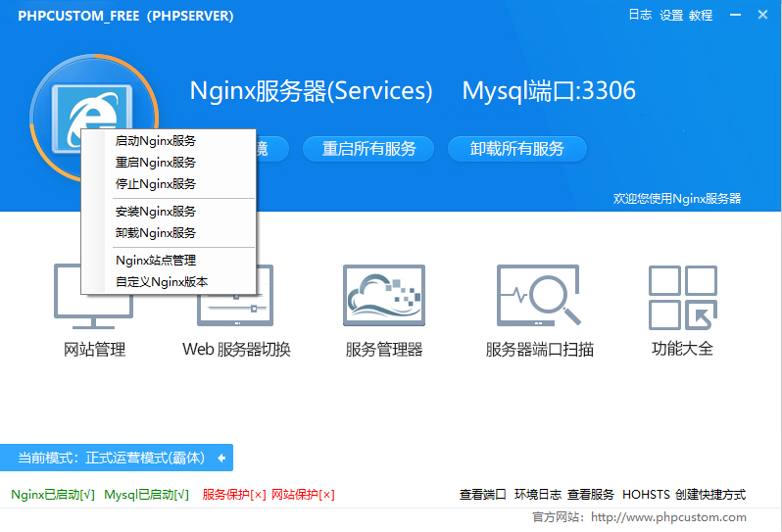Choose 启动Nginx服务 from the context menu

tap(169, 141)
